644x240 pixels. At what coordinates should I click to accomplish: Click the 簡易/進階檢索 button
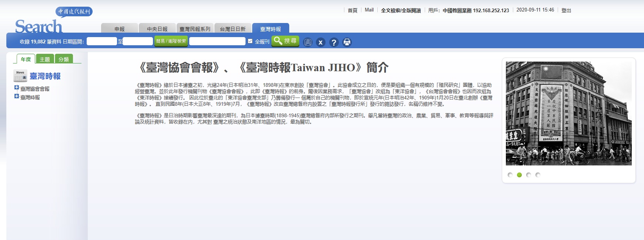(171, 41)
